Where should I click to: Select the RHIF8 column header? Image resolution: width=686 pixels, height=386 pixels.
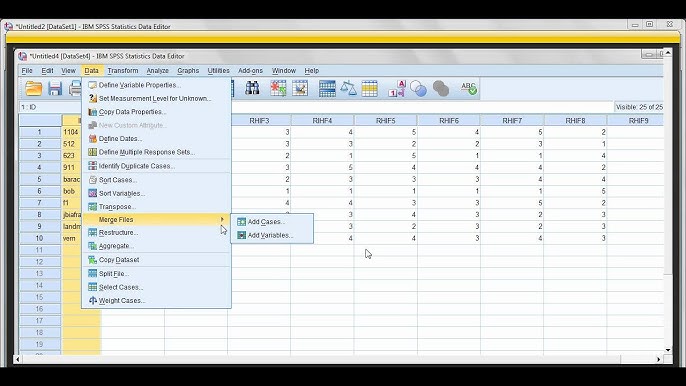click(575, 120)
